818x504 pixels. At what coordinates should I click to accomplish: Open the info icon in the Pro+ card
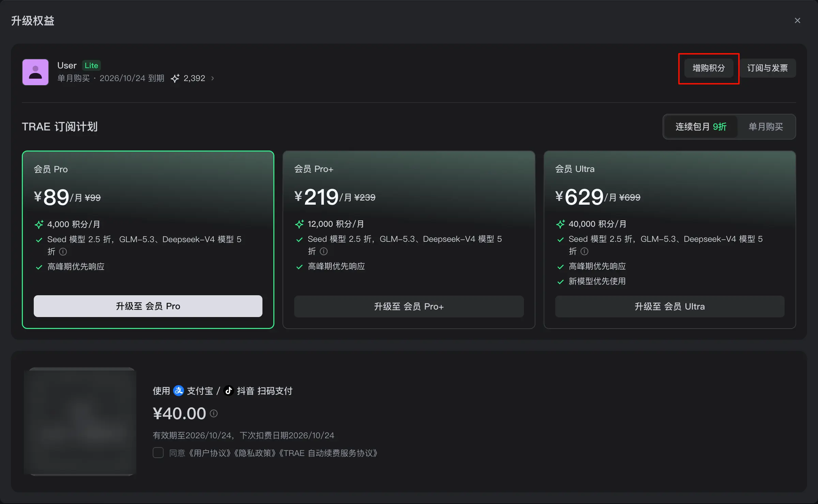[x=324, y=251]
